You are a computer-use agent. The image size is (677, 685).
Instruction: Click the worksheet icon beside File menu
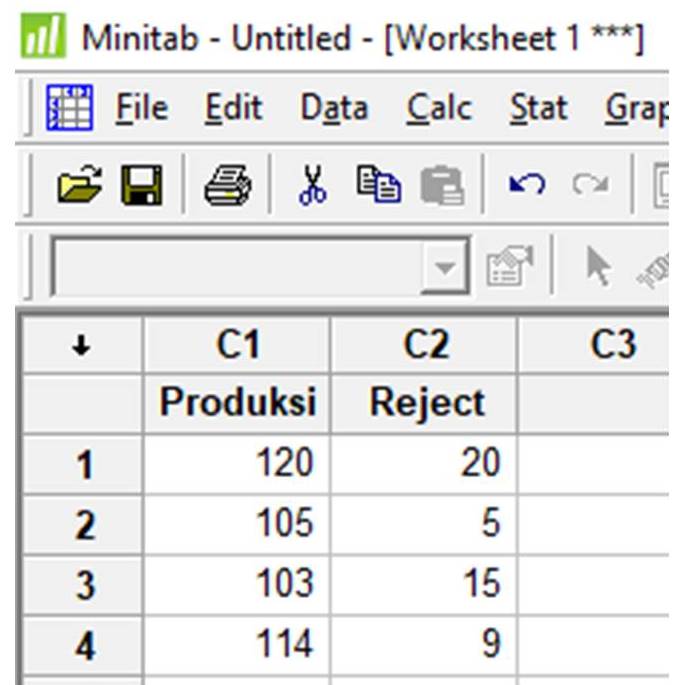point(71,109)
